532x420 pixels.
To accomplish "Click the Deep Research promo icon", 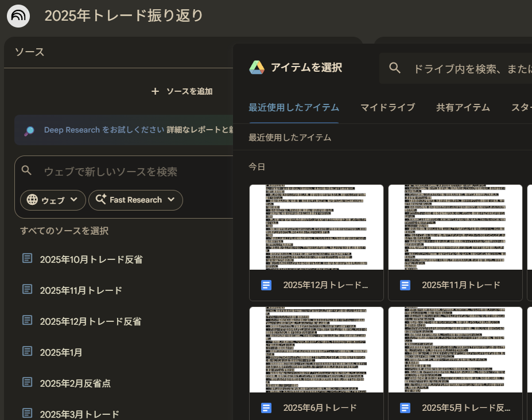I will [29, 130].
